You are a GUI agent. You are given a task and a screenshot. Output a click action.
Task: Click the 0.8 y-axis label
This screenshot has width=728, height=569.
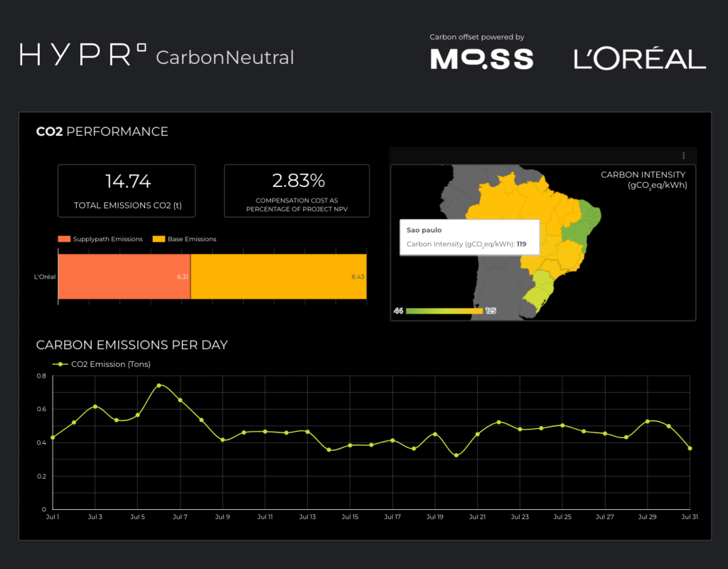pyautogui.click(x=42, y=376)
